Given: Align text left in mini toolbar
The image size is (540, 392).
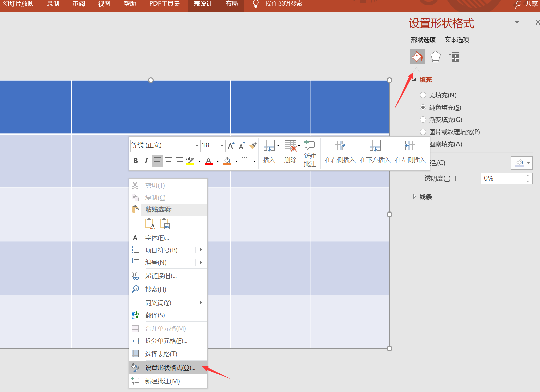Looking at the screenshot, I should click(157, 161).
